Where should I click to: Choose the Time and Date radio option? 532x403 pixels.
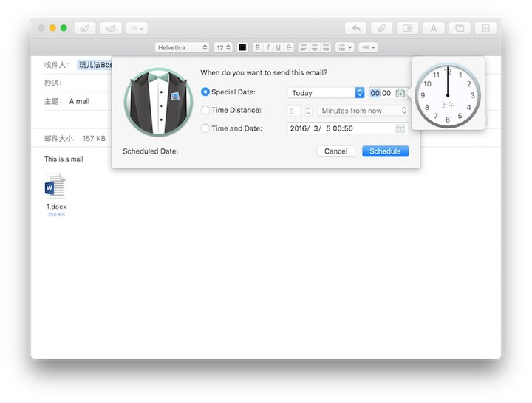coord(205,128)
